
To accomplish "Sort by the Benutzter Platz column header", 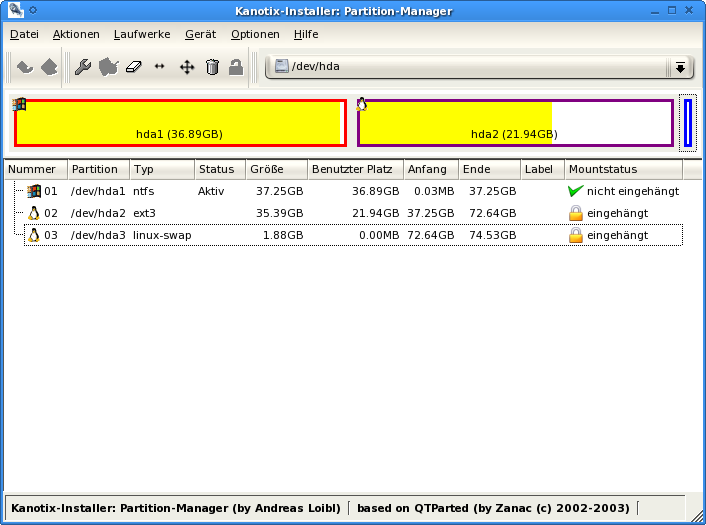I will (x=356, y=169).
